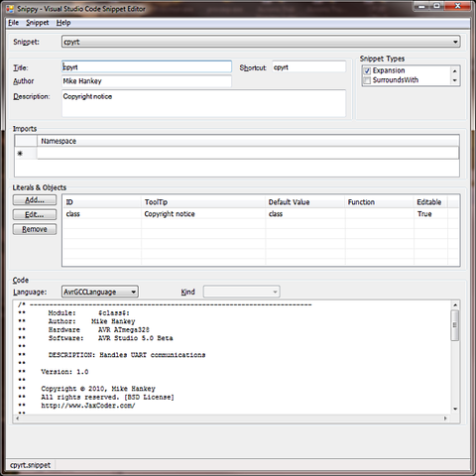Click the 'http://www.JaxCoder.com/' code line
Image resolution: width=476 pixels, height=476 pixels.
tap(88, 406)
